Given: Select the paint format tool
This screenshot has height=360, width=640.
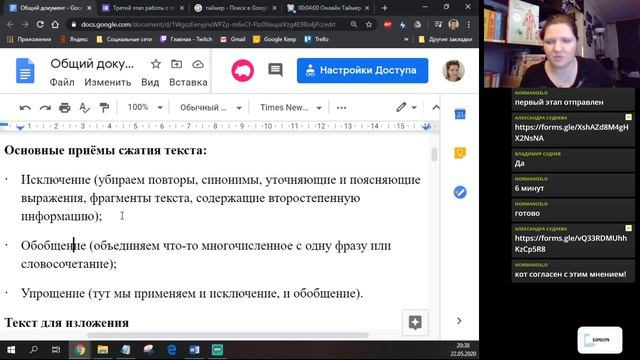Looking at the screenshot, I should coord(104,108).
